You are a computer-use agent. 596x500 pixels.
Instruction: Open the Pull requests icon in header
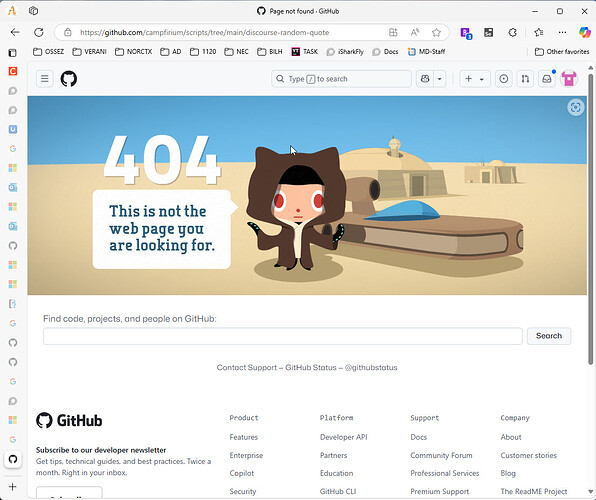point(525,79)
